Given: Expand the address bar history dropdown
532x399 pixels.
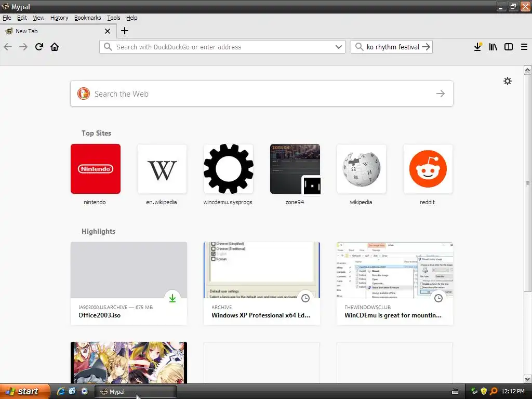Looking at the screenshot, I should click(338, 47).
